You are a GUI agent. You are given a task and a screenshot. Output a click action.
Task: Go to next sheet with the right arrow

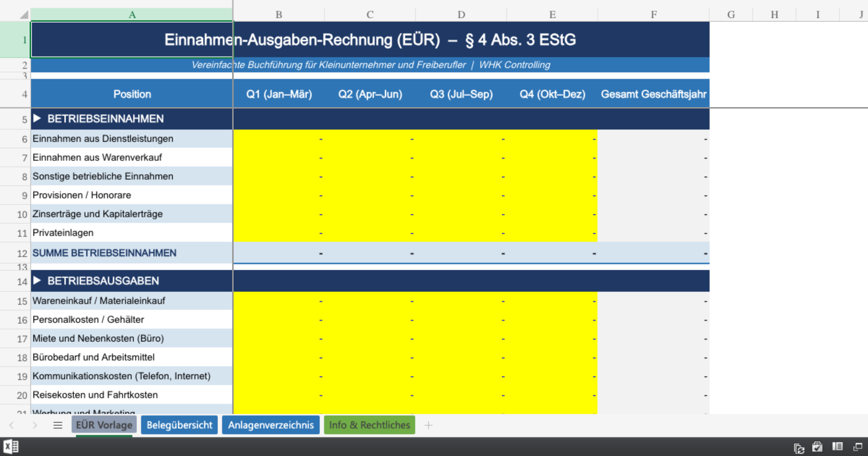[x=35, y=425]
